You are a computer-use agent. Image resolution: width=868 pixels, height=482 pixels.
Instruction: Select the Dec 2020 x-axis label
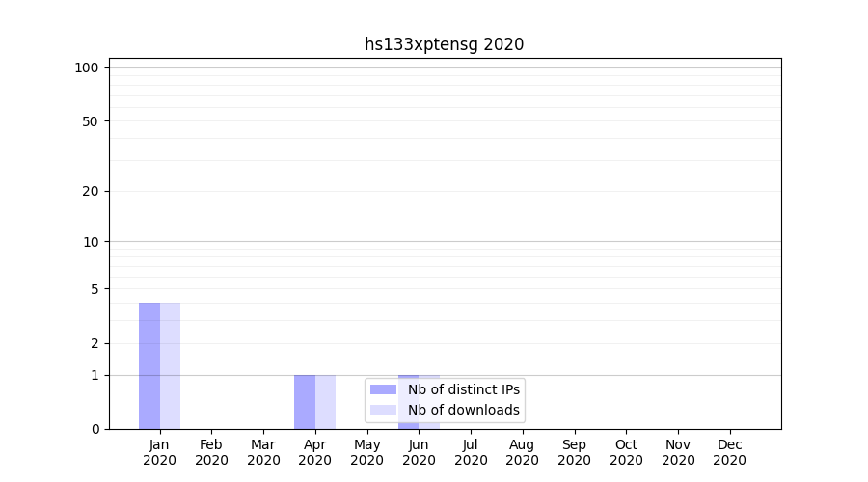click(729, 452)
